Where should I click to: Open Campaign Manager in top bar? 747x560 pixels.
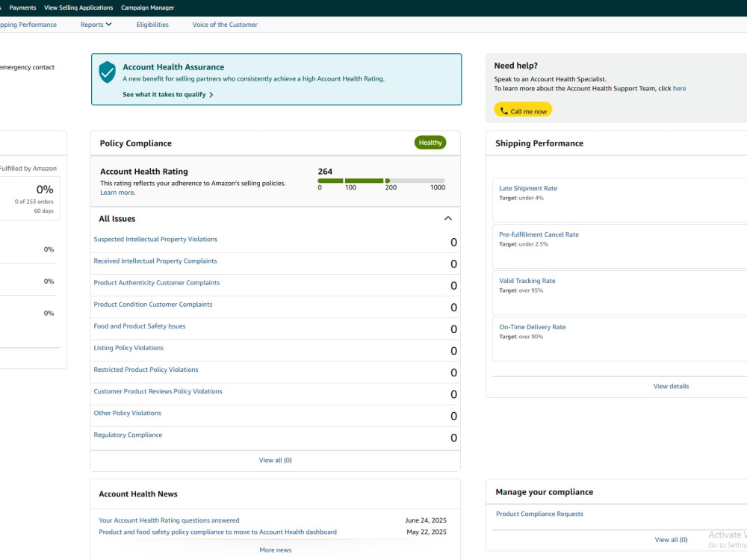coord(148,7)
